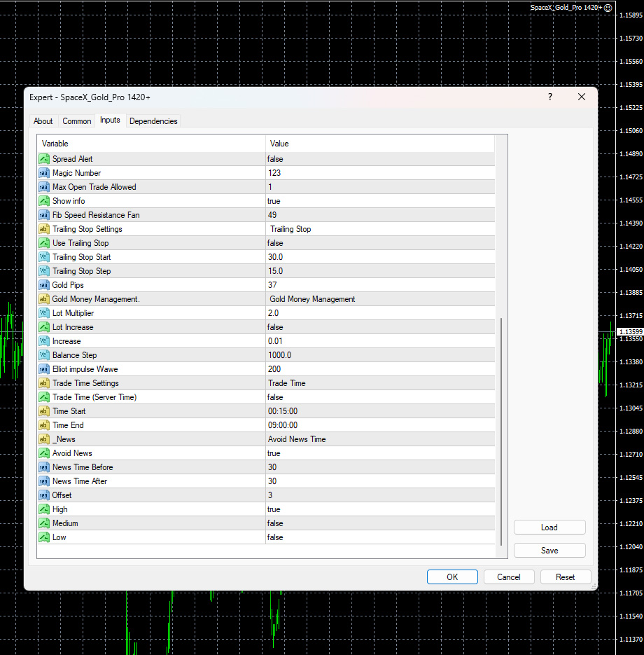
Task: Click the Reset button
Action: [565, 577]
